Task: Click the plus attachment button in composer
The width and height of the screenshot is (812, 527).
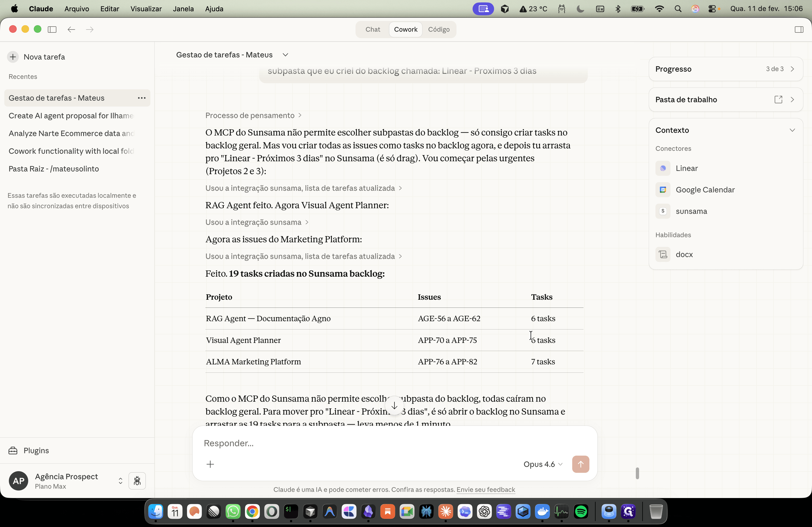Action: tap(210, 464)
